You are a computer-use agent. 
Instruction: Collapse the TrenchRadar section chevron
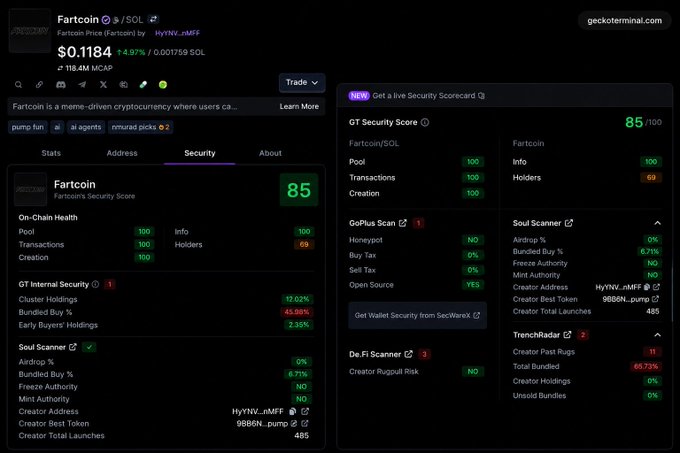[657, 335]
